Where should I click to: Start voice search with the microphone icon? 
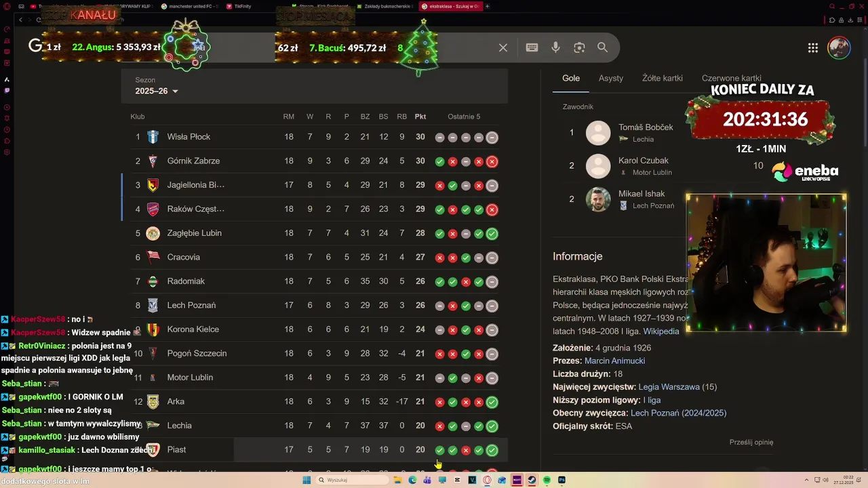(555, 47)
